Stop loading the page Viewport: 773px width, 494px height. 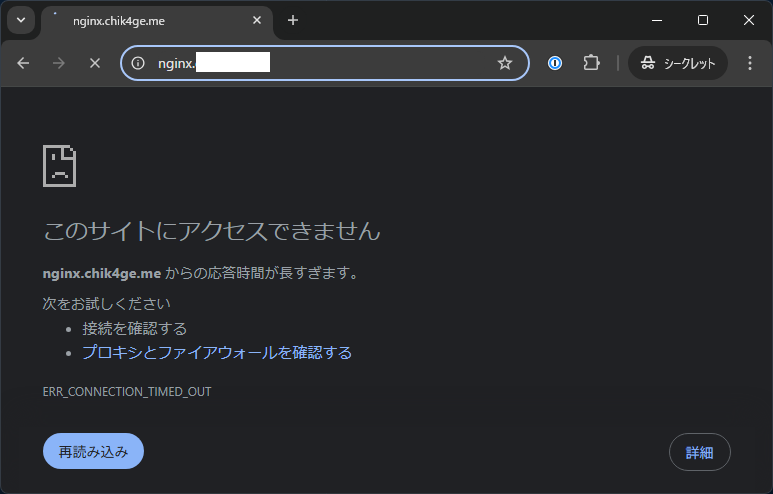coord(95,63)
